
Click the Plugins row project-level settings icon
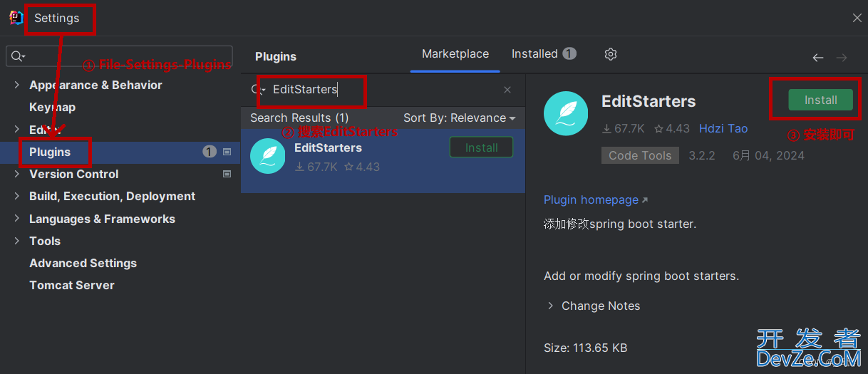point(227,152)
